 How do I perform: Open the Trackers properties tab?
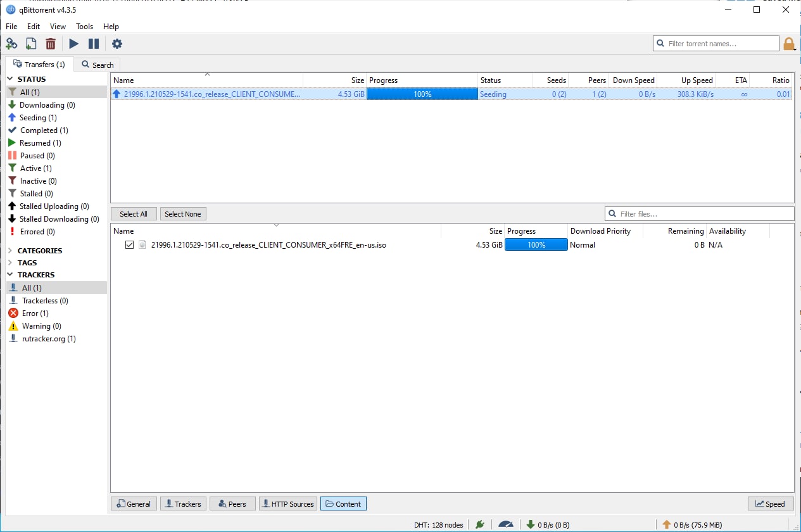tap(183, 504)
